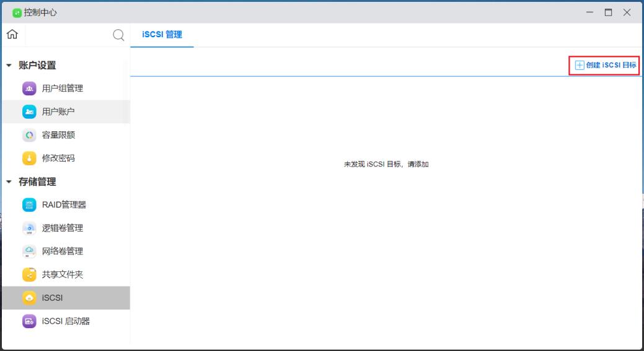Click the home icon in sidebar
This screenshot has height=351, width=644.
click(11, 35)
